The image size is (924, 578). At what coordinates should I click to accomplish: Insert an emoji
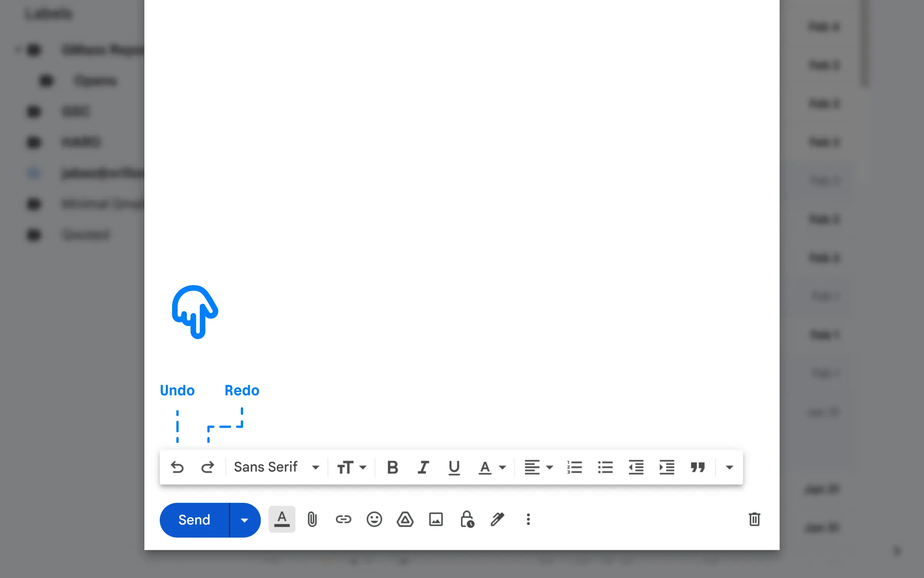click(374, 519)
